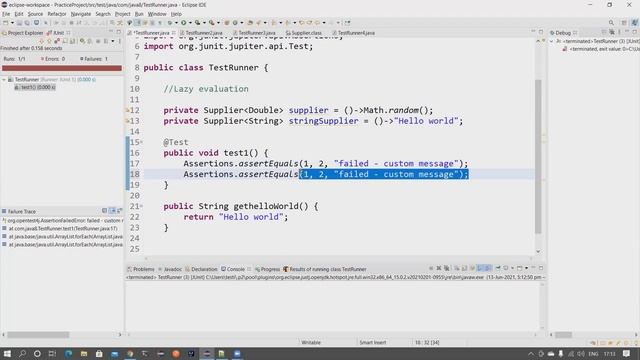Place cursor on line 17 assertEquals statement
This screenshot has width=640, height=360.
pos(325,164)
